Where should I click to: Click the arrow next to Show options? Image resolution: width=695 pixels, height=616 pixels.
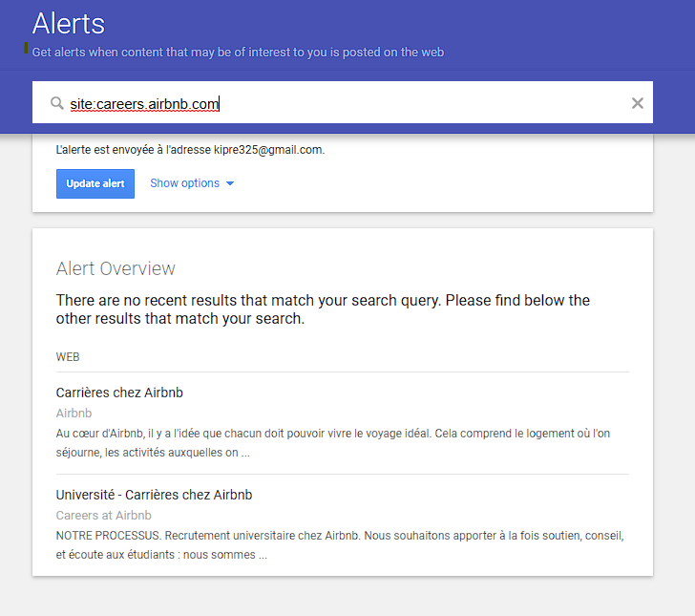[x=230, y=183]
